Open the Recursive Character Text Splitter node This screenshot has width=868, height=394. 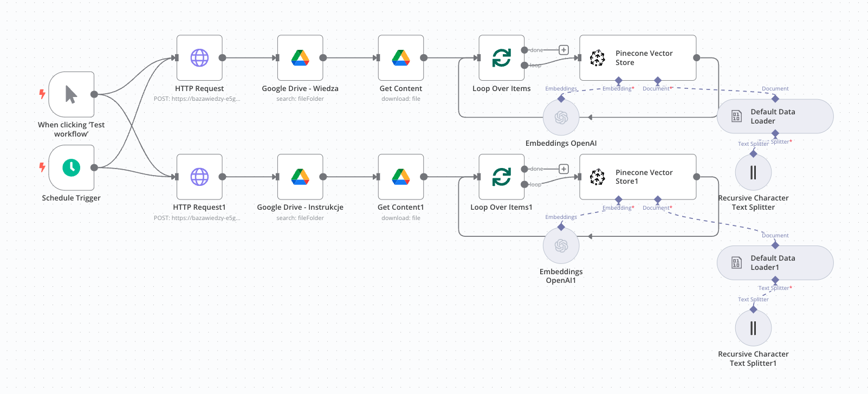tap(753, 172)
